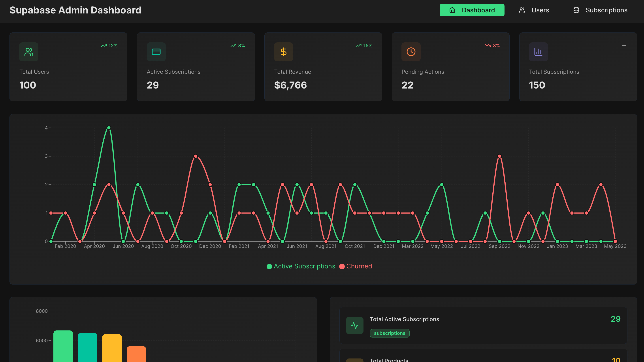Click the 3% downward trend indicator

tap(492, 45)
